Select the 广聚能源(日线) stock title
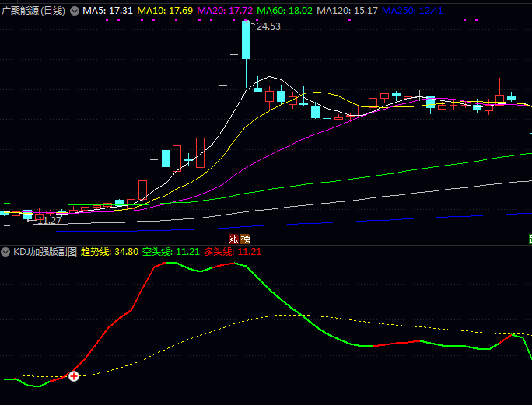This screenshot has height=405, width=532. tap(33, 11)
